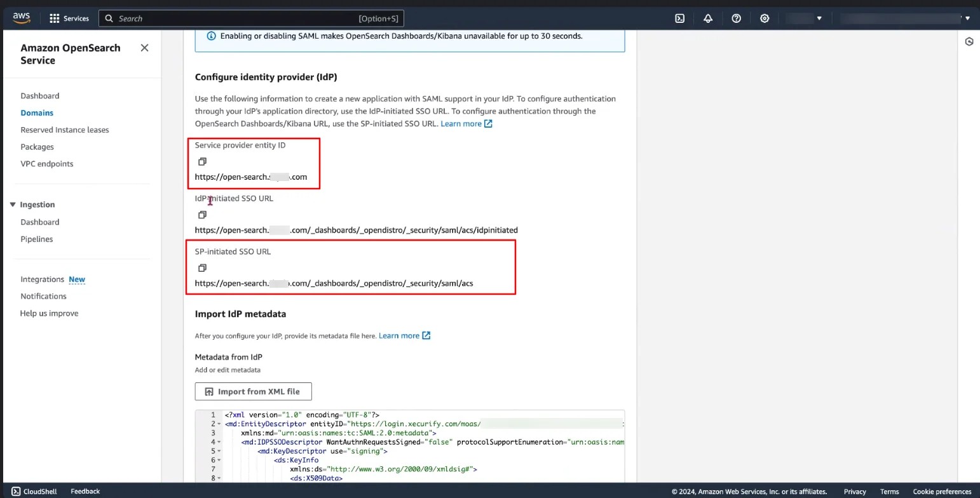Click the Configure identity provider (IdP) heading

[x=266, y=77]
